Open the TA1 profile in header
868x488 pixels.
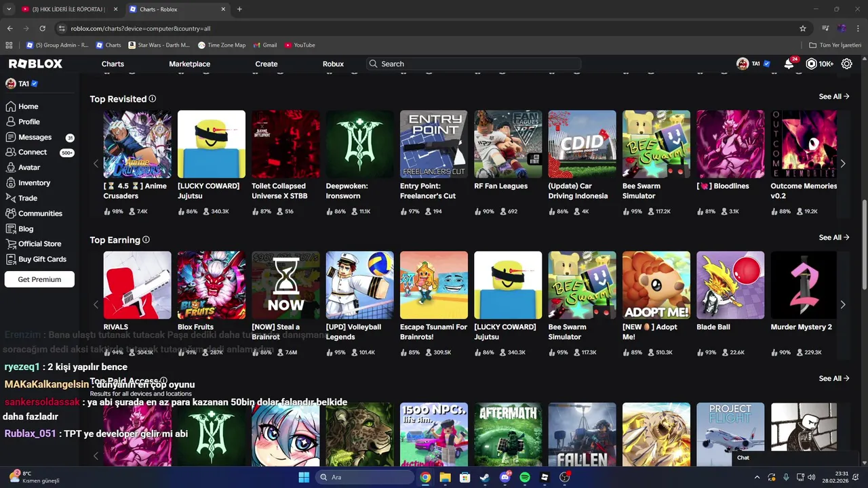coord(753,64)
